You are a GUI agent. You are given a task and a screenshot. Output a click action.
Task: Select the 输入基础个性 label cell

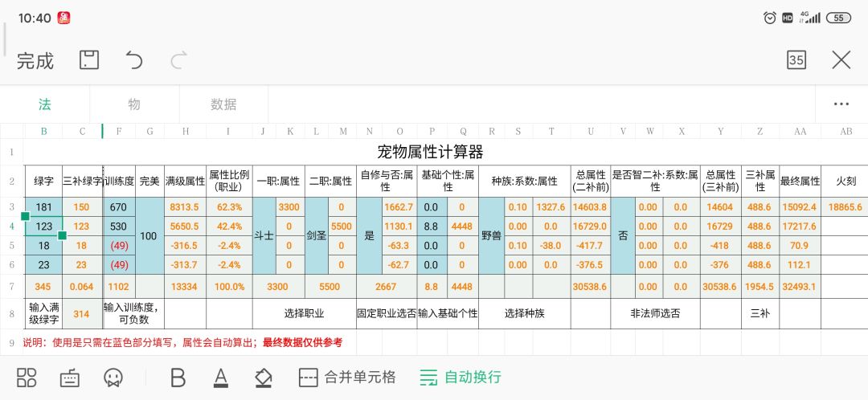[448, 314]
